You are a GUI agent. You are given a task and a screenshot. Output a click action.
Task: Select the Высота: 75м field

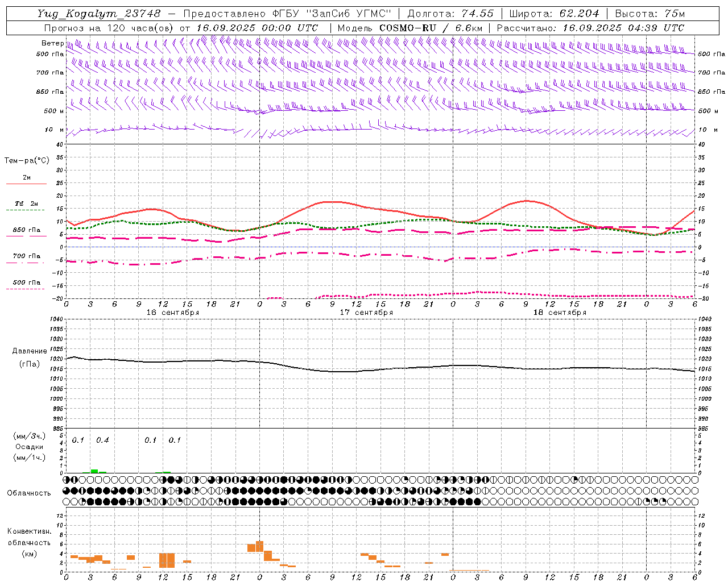coord(650,14)
